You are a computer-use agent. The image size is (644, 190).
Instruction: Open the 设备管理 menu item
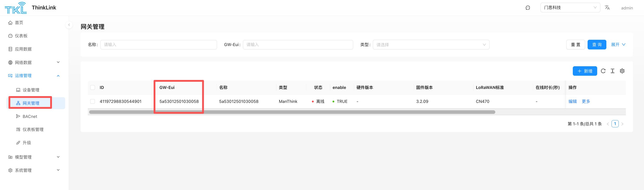click(31, 90)
